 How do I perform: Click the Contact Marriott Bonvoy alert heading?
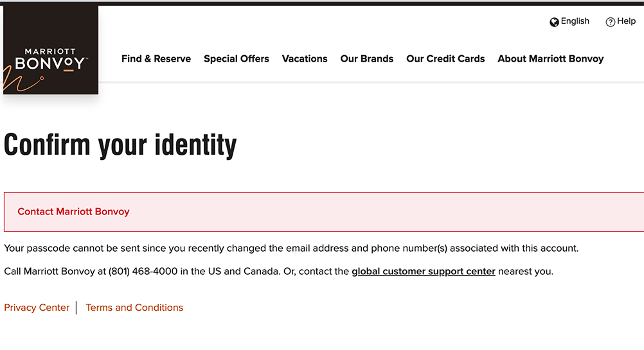(73, 211)
